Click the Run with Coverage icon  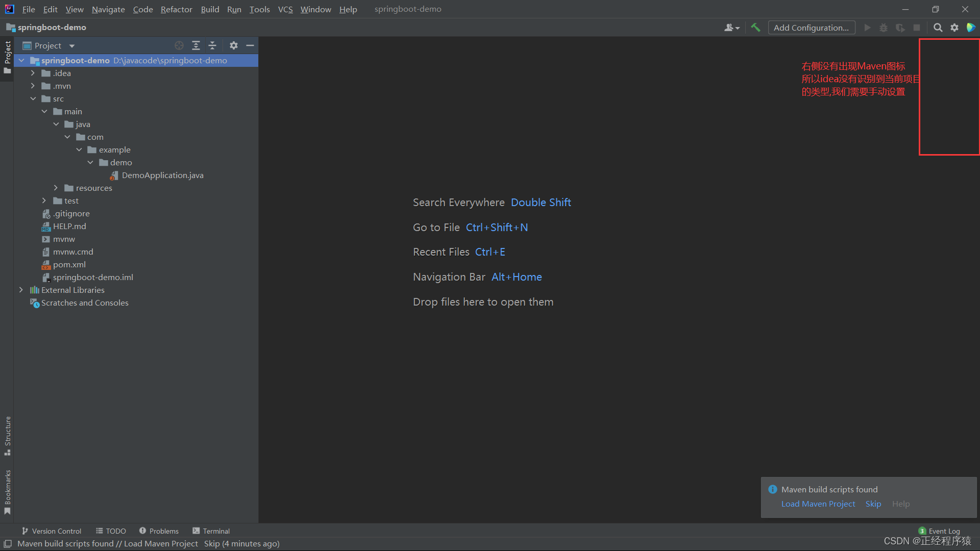(900, 28)
